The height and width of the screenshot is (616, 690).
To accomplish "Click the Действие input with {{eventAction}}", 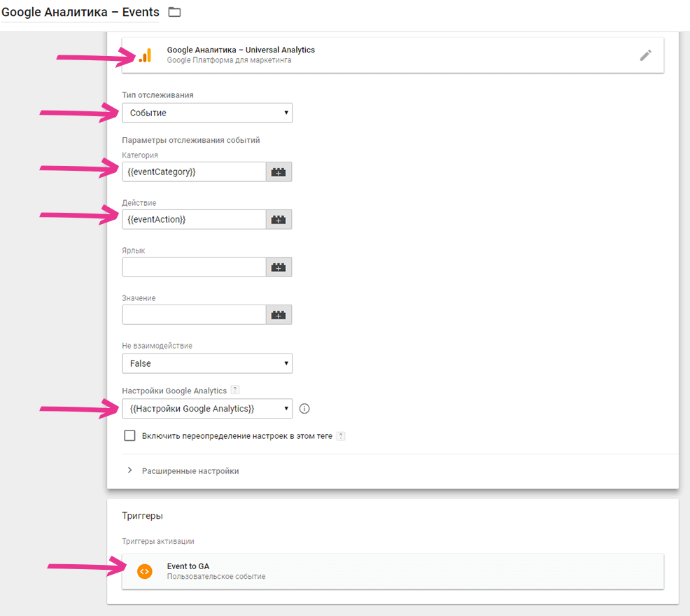I will click(194, 219).
